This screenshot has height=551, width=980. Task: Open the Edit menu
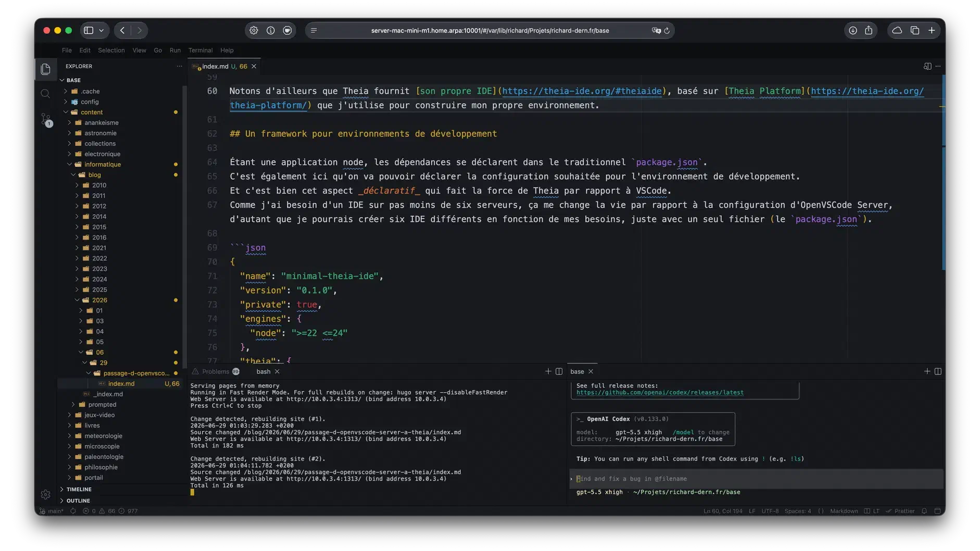pos(85,50)
